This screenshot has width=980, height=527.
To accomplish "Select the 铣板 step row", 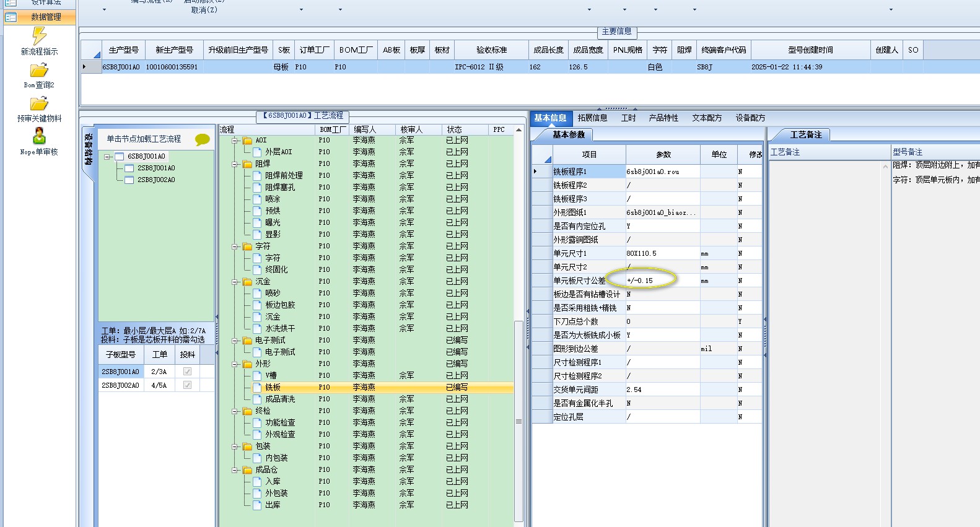I will point(367,387).
